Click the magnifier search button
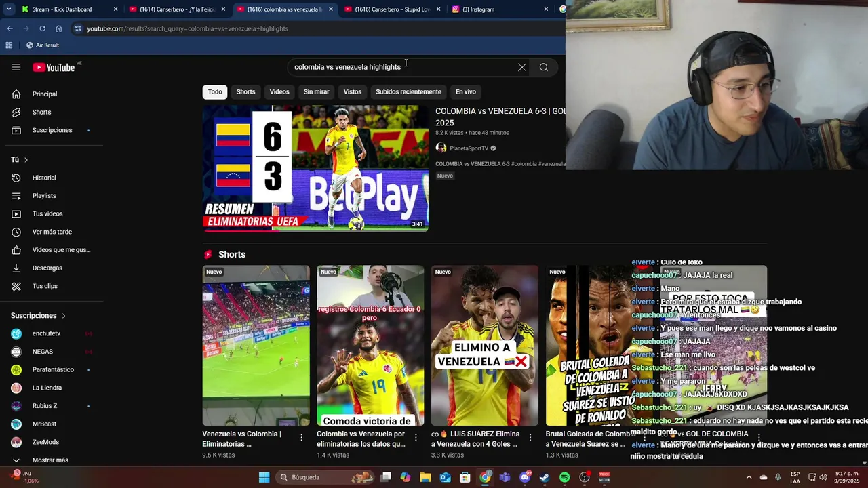Viewport: 868px width, 488px height. [x=544, y=67]
